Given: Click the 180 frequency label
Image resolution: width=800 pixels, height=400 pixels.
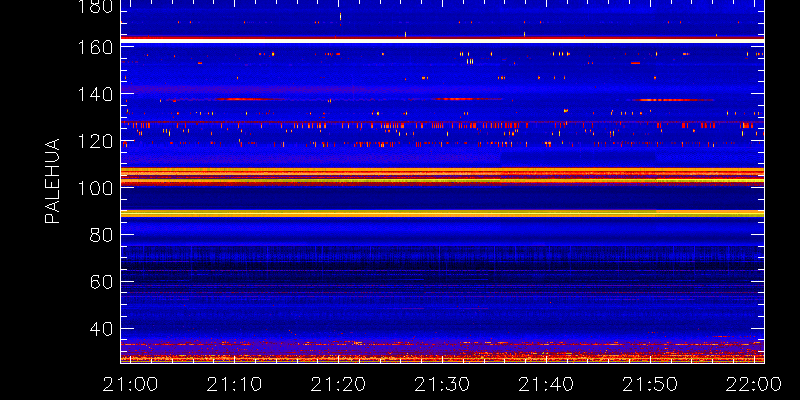Looking at the screenshot, I should pyautogui.click(x=95, y=6).
